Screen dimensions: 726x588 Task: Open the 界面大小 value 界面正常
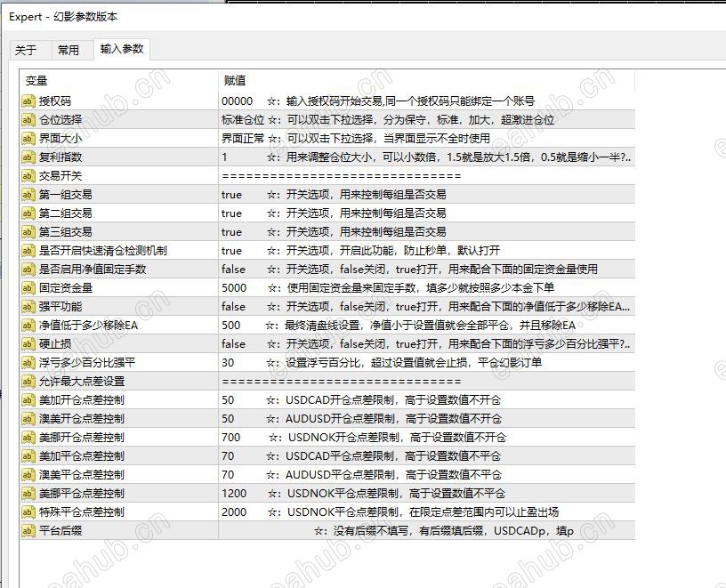[243, 139]
